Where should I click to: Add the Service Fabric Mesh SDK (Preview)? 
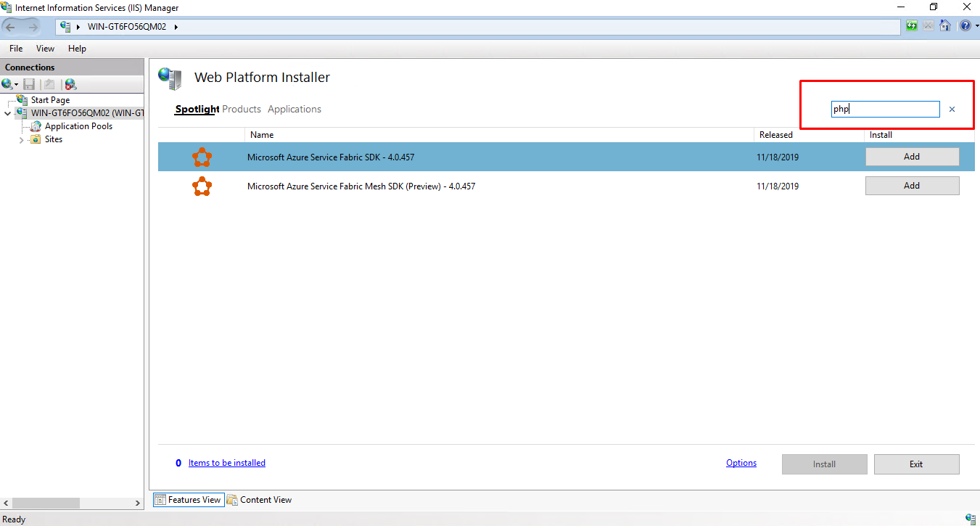click(x=912, y=186)
